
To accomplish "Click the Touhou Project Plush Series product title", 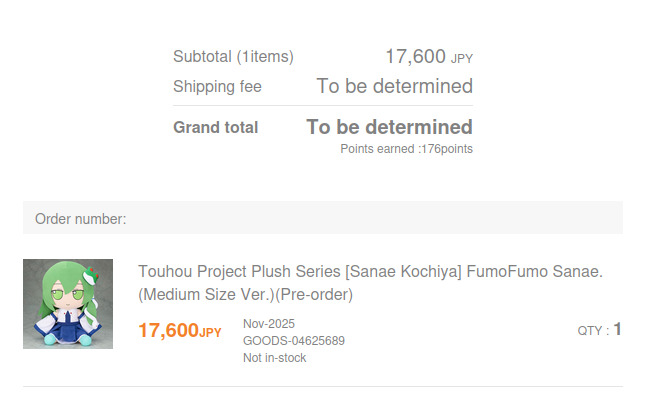I will point(370,283).
